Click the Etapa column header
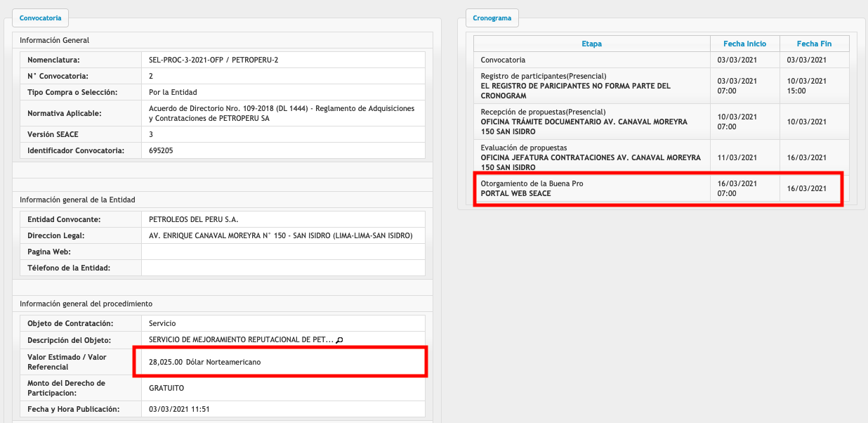This screenshot has height=423, width=868. pyautogui.click(x=591, y=44)
